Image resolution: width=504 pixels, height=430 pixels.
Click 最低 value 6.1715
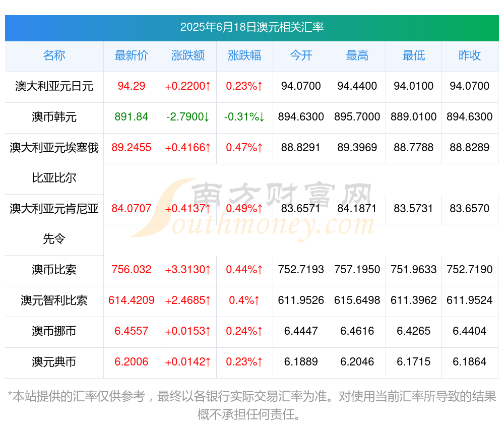[x=414, y=362]
